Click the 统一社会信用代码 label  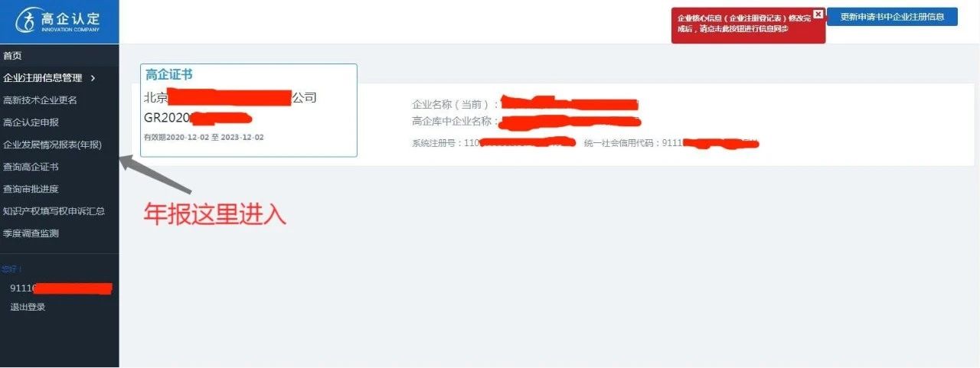pos(622,143)
